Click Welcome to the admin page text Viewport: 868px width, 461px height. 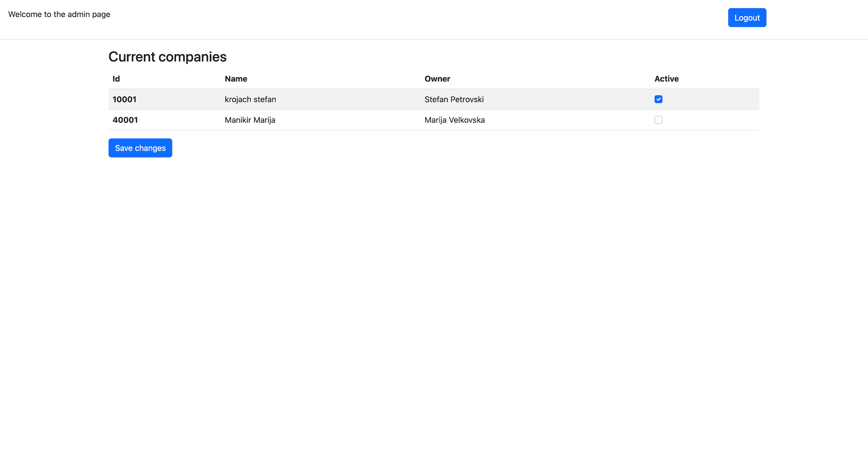tap(59, 14)
